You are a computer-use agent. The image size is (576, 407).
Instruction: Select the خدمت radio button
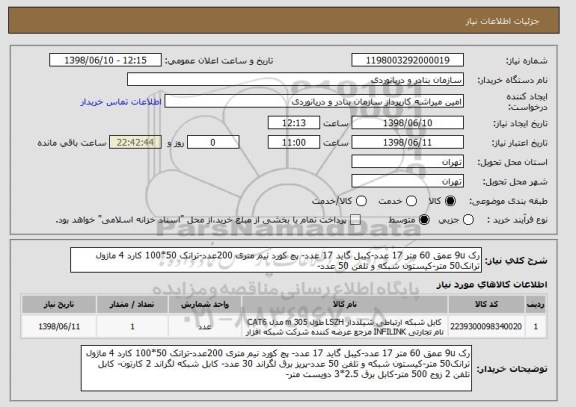pyautogui.click(x=411, y=201)
